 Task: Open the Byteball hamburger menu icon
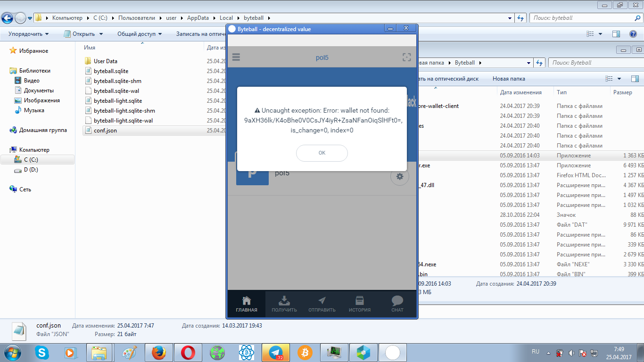(236, 57)
